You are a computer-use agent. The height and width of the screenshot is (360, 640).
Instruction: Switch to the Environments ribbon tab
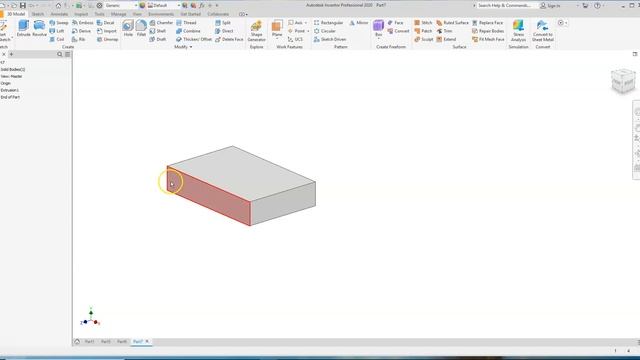161,14
